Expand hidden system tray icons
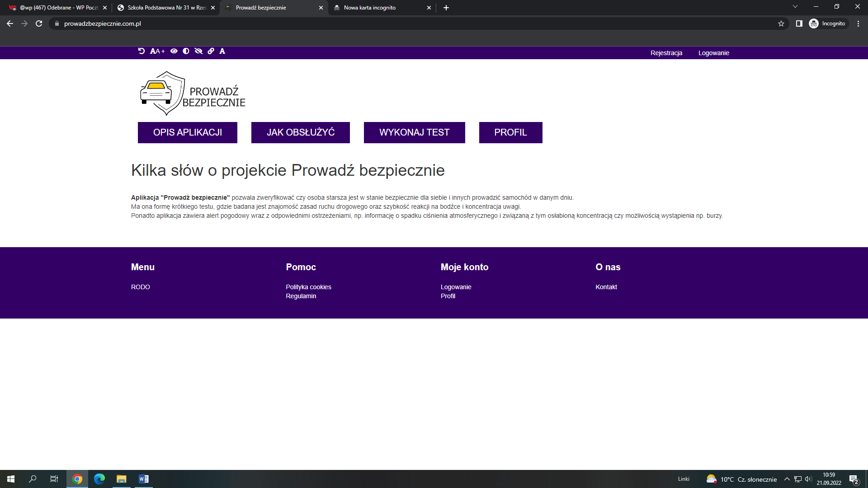The width and height of the screenshot is (868, 488). 787,479
